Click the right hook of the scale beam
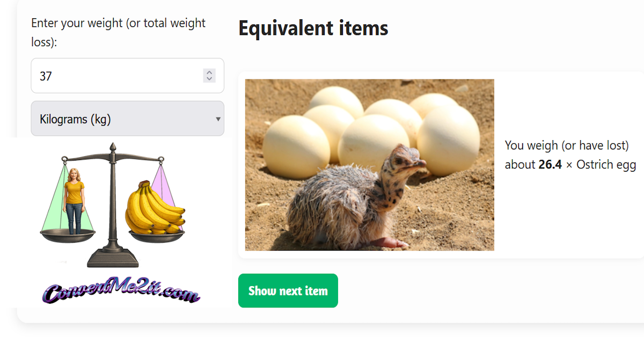This screenshot has width=644, height=337. pyautogui.click(x=160, y=159)
